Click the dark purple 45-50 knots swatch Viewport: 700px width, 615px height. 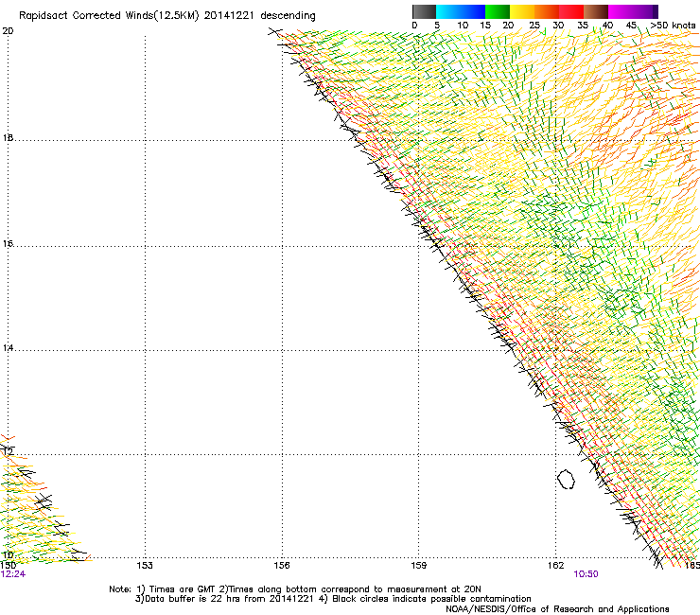tap(645, 11)
